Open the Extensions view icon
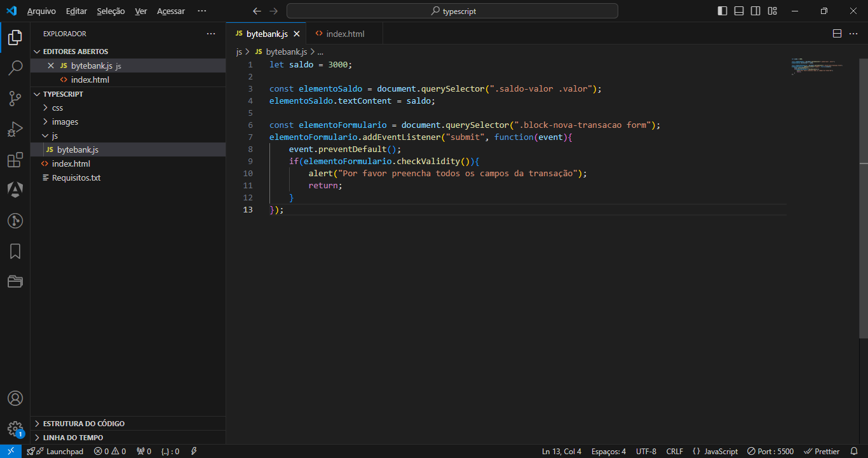 pyautogui.click(x=15, y=160)
